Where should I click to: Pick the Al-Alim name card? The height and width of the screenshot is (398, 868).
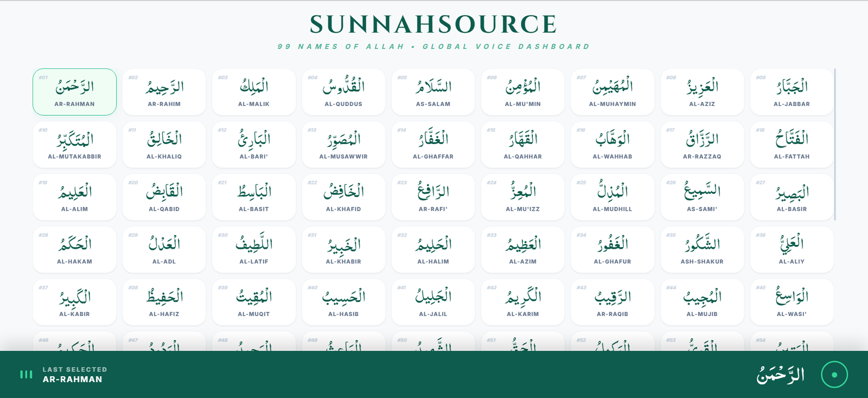tap(74, 197)
